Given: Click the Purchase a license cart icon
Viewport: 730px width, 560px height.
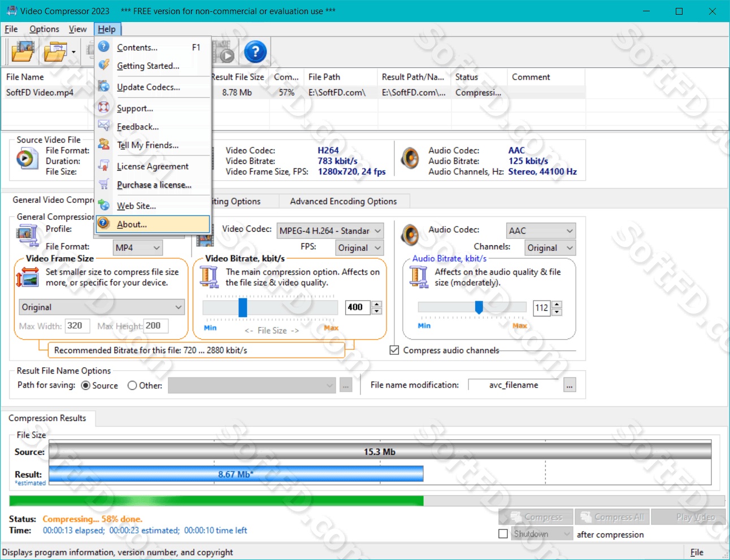Looking at the screenshot, I should (x=104, y=184).
